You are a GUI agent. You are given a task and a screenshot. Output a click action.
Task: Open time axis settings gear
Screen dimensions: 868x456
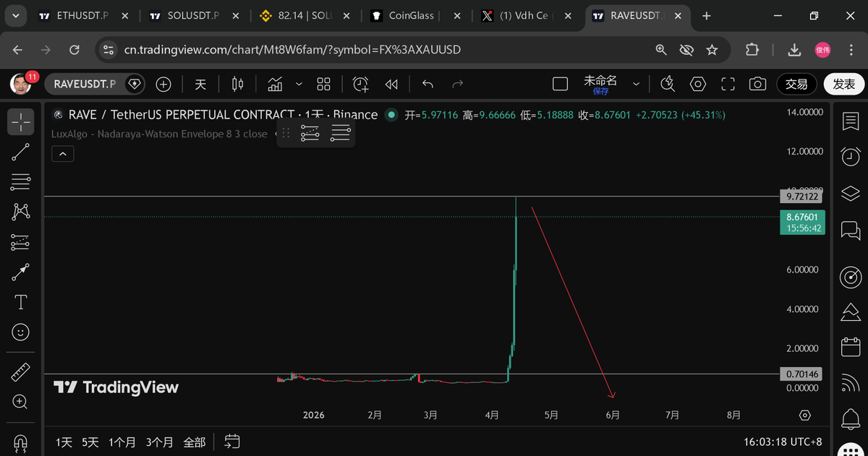click(x=805, y=416)
